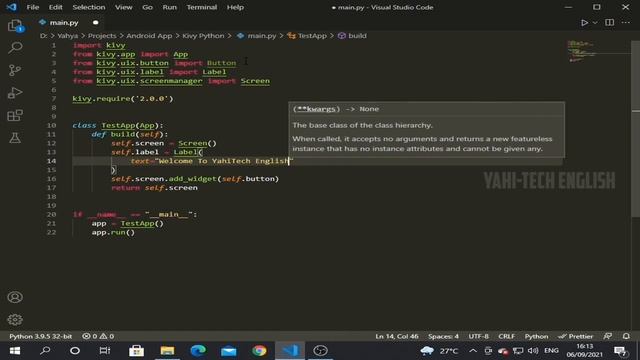The width and height of the screenshot is (640, 360).
Task: Run the Python file with play button
Action: pos(584,22)
